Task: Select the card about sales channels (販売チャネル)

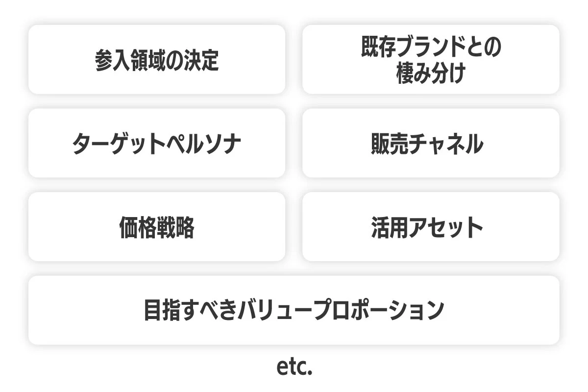Action: click(x=431, y=143)
